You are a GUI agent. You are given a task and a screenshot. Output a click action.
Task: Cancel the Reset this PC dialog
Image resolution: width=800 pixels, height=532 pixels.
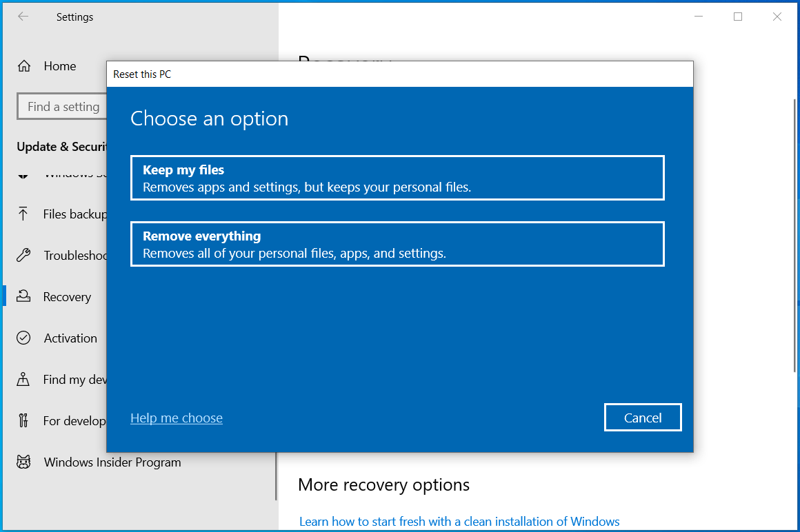[x=642, y=417]
